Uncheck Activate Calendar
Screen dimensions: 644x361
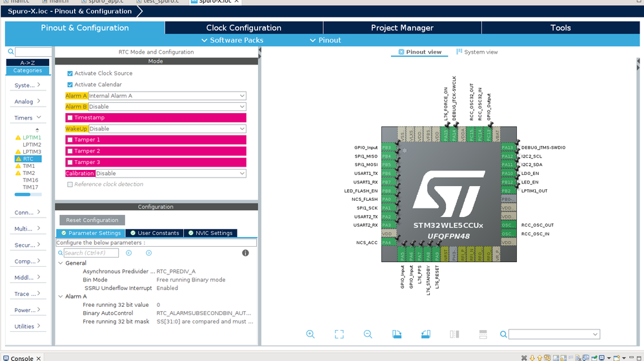pos(70,85)
